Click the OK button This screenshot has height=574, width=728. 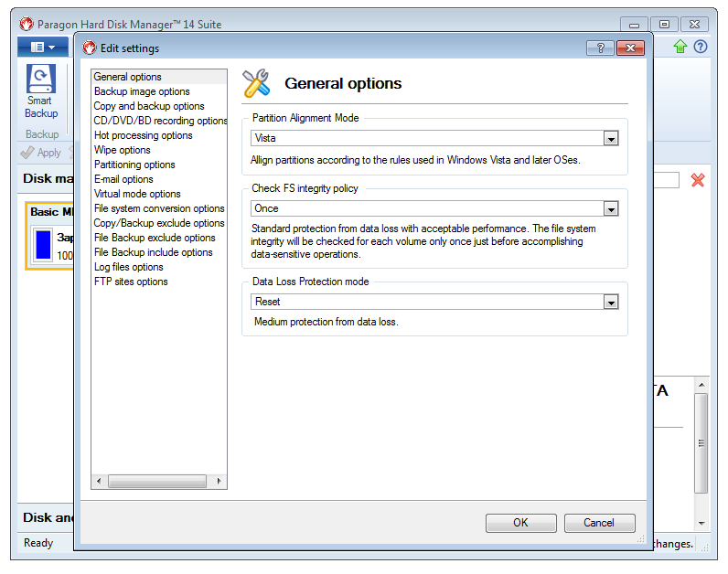[x=521, y=523]
